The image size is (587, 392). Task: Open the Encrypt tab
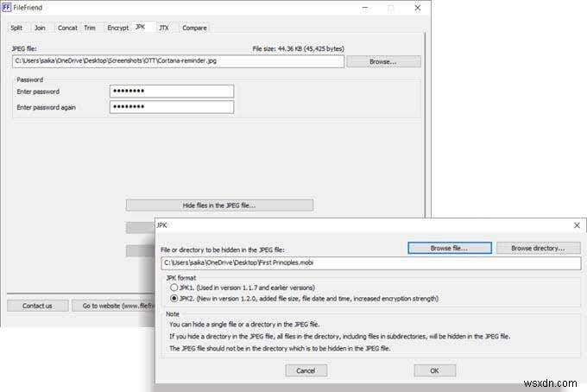coord(118,28)
